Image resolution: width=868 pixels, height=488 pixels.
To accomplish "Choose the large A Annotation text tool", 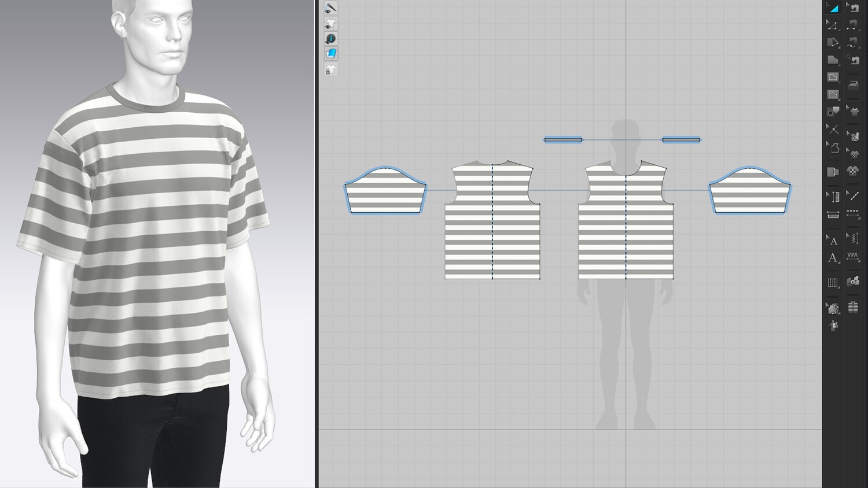I will tap(833, 258).
